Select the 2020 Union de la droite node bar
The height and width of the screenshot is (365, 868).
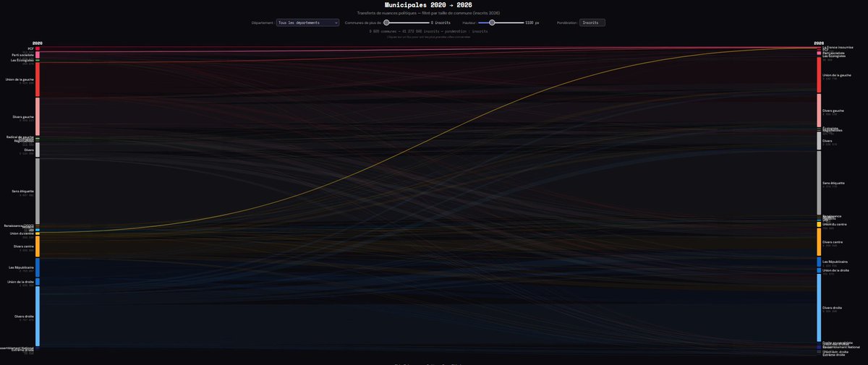pos(38,282)
